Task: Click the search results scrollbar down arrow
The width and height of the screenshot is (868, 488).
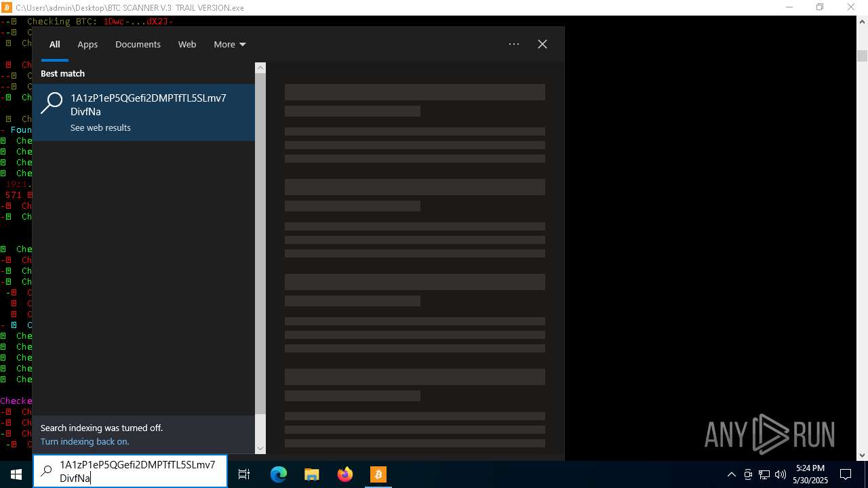Action: [x=260, y=448]
